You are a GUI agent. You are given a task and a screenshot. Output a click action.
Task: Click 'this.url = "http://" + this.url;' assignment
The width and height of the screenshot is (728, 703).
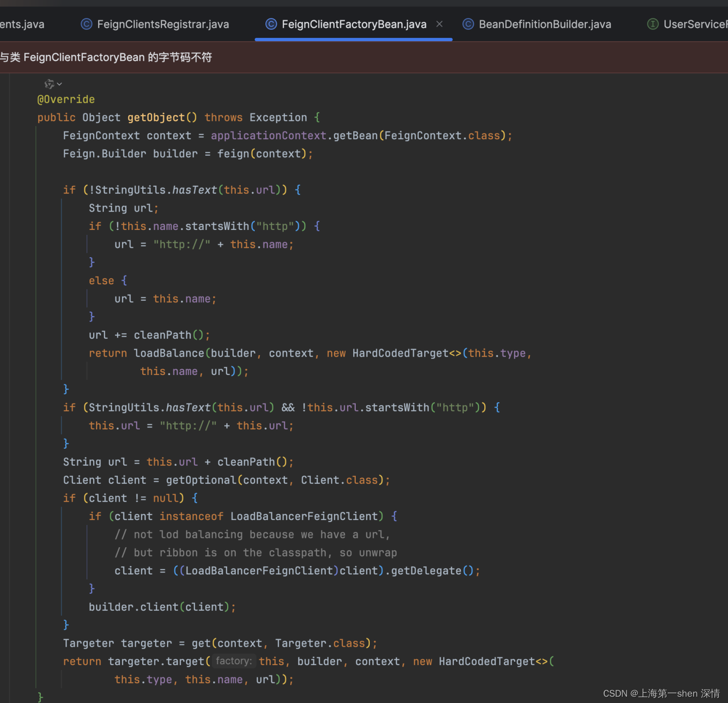point(191,426)
